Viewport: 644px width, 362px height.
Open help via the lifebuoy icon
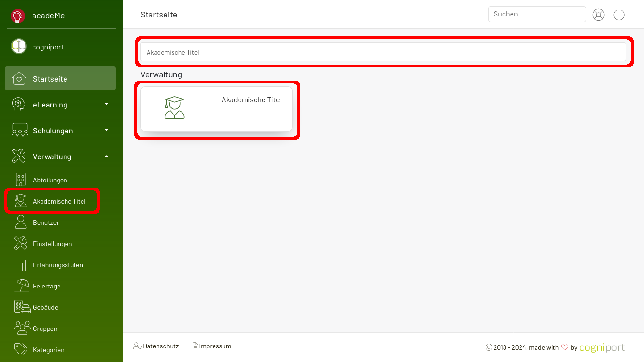click(599, 15)
